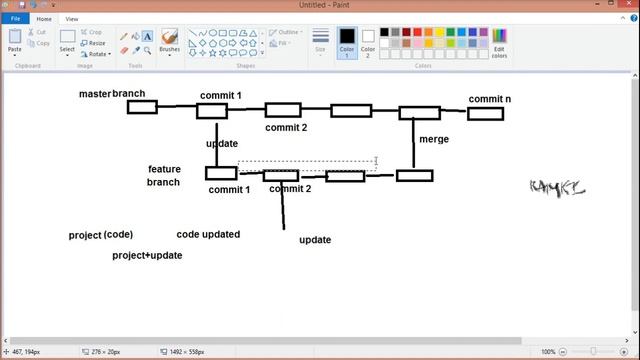
Task: Choose the Down arrow shape
Action: point(193,53)
